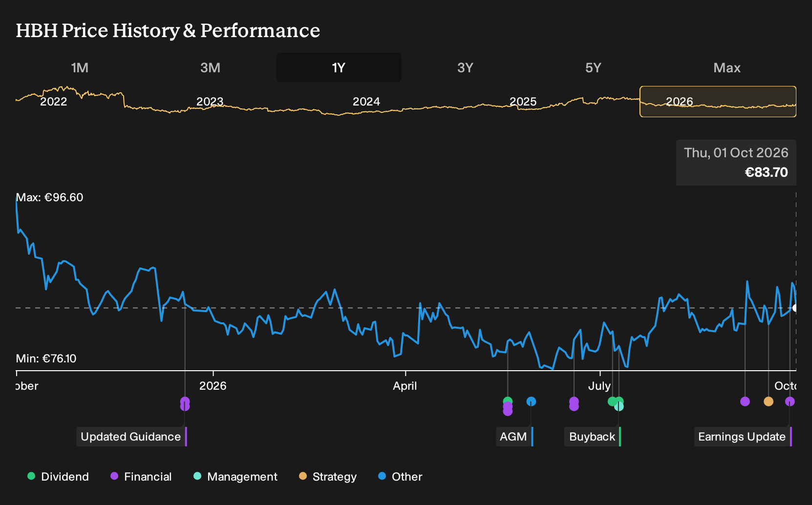Choose the 5Y time range
Viewport: 812px width, 505px height.
593,67
